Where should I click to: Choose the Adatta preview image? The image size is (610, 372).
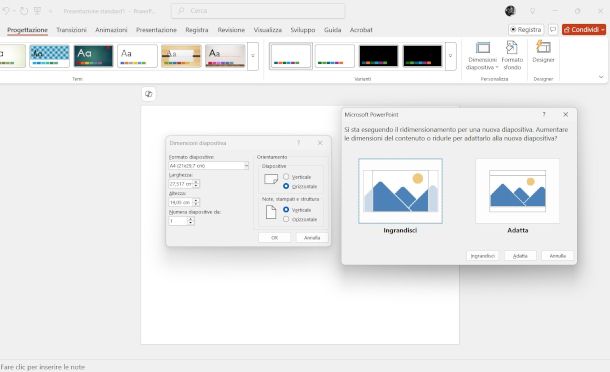click(x=517, y=191)
